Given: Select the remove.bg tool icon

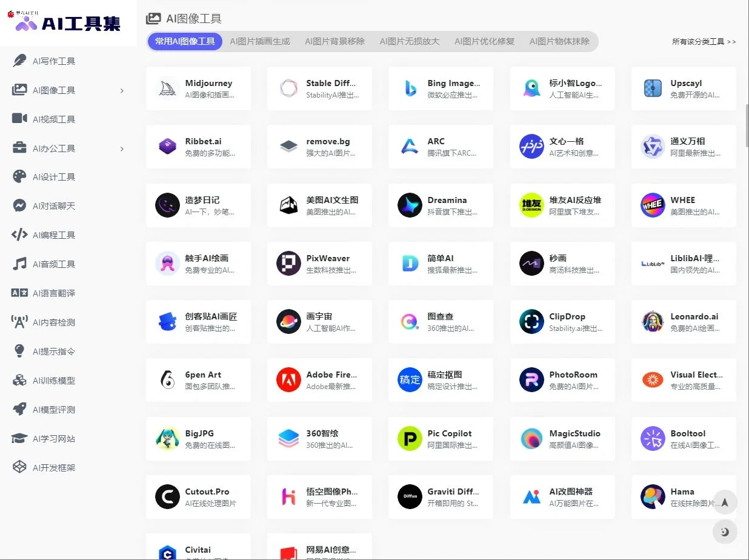Looking at the screenshot, I should click(x=288, y=147).
